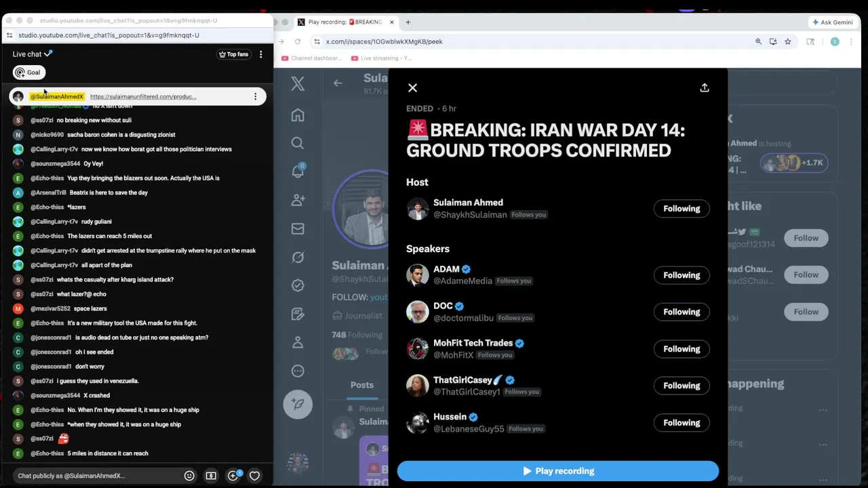Image resolution: width=868 pixels, height=488 pixels.
Task: Click chat message 'rudy guliani'
Action: tap(96, 222)
